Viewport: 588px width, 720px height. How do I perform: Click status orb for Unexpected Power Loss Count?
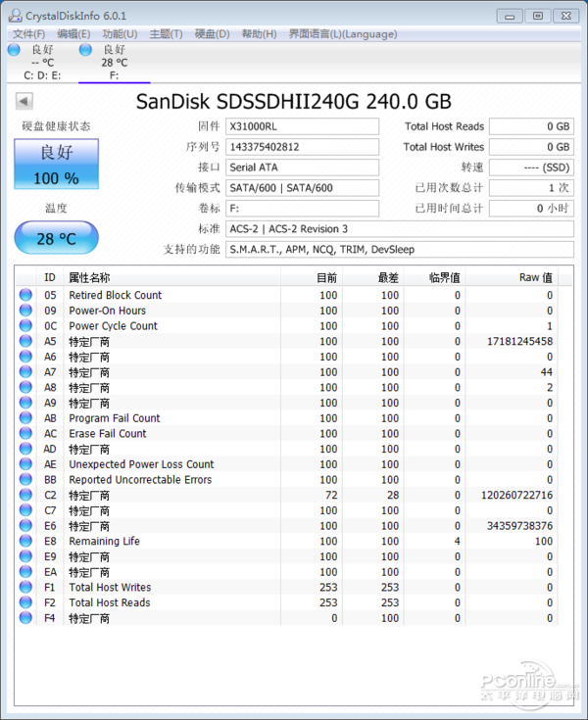pyautogui.click(x=25, y=464)
